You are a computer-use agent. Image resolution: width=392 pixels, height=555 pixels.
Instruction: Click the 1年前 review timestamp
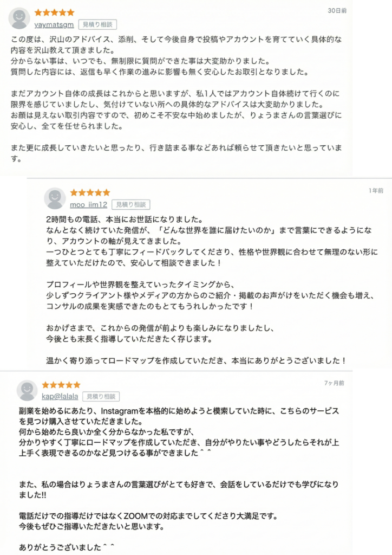point(376,191)
